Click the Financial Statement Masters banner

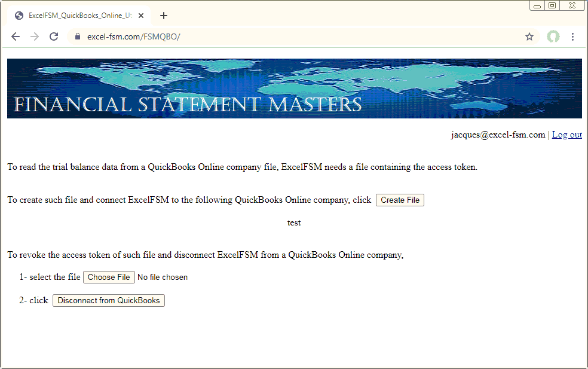pos(295,89)
